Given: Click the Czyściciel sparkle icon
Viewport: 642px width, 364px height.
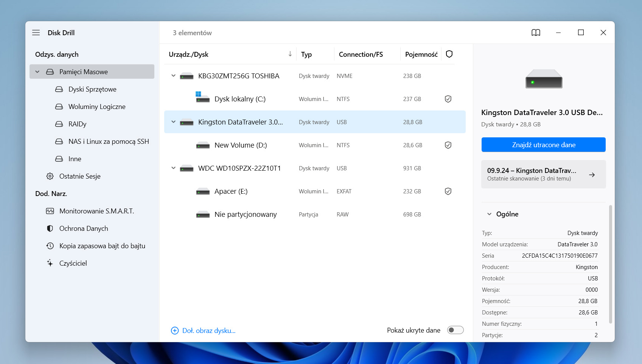Looking at the screenshot, I should point(50,263).
